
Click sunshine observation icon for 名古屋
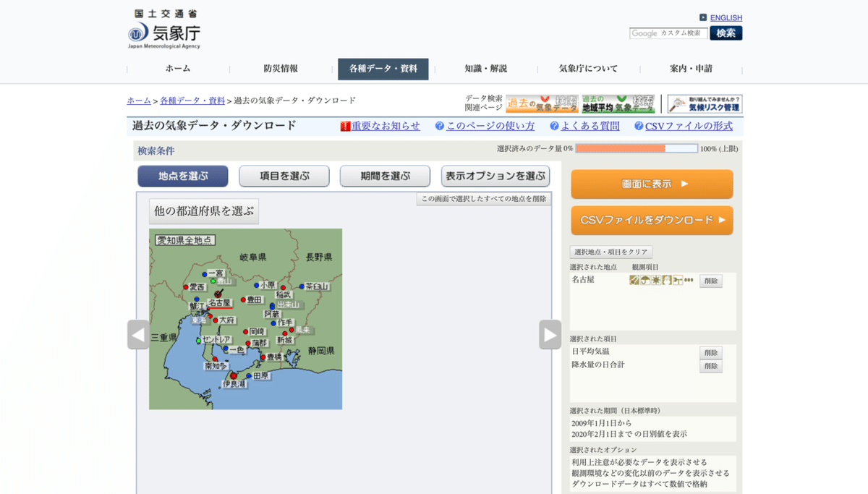655,280
